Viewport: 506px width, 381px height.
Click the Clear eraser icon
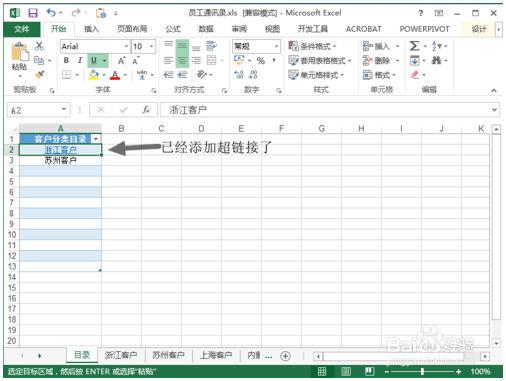415,75
